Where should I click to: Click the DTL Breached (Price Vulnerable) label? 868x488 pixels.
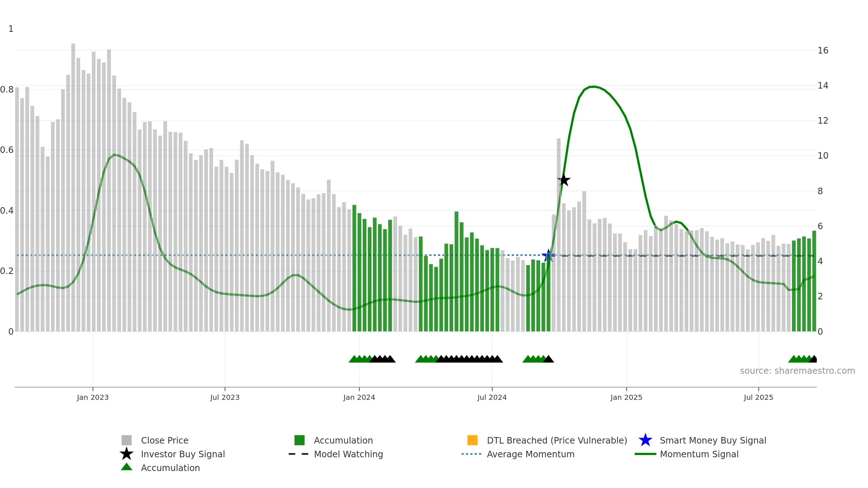[x=557, y=440]
